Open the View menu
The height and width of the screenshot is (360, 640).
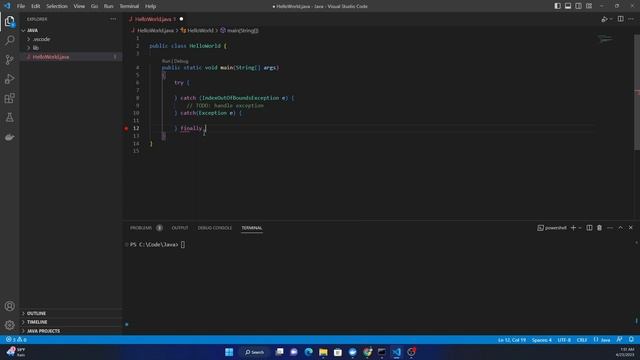click(x=79, y=6)
